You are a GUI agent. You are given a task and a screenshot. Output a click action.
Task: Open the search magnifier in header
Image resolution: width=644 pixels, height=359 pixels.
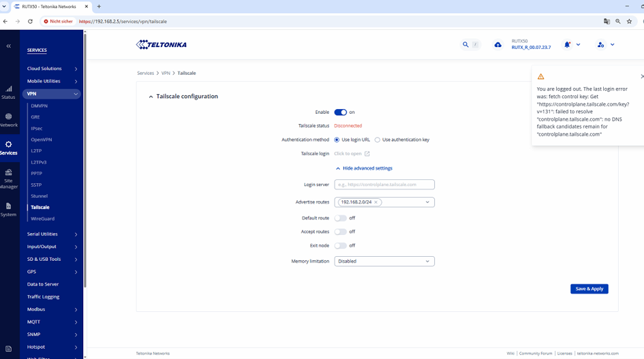click(x=465, y=45)
